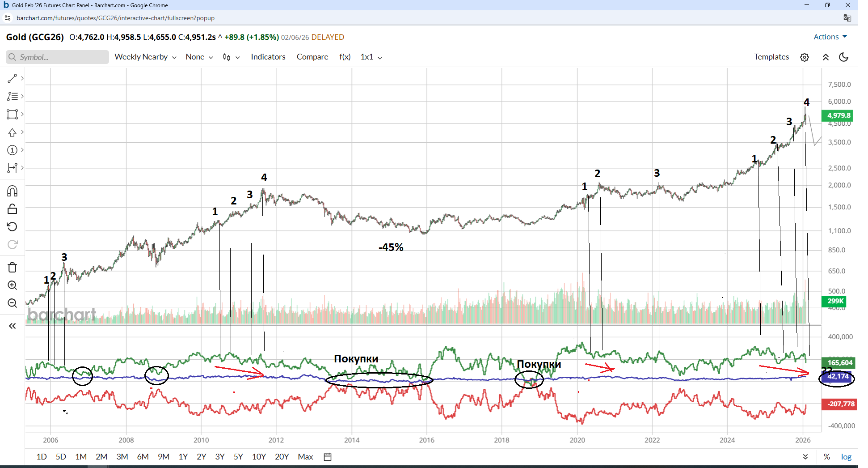Click the Templates button
This screenshot has height=468, width=868.
[771, 57]
